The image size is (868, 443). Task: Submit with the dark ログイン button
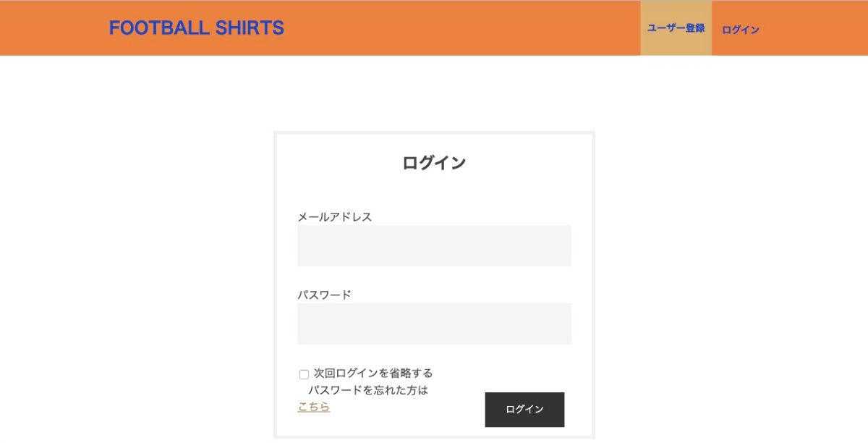point(524,410)
